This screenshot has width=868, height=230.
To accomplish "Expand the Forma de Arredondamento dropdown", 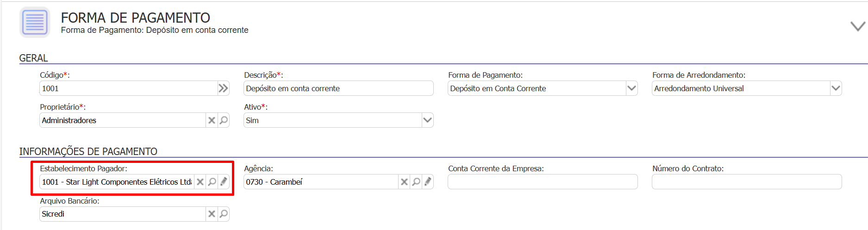I will click(x=836, y=88).
